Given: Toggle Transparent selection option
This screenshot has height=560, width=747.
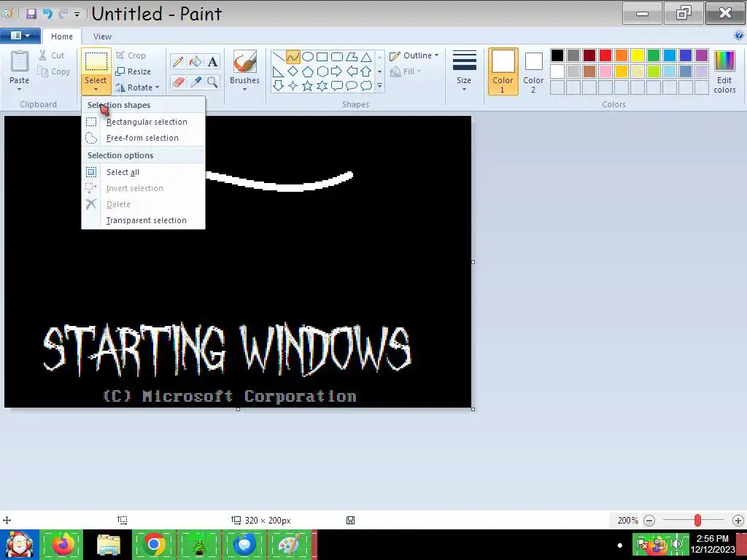Looking at the screenshot, I should [x=144, y=220].
